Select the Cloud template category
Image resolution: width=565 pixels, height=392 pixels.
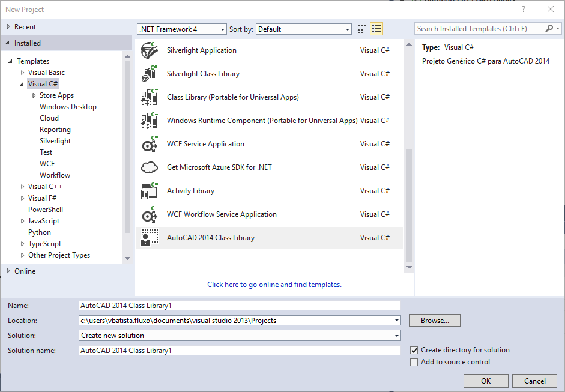49,118
